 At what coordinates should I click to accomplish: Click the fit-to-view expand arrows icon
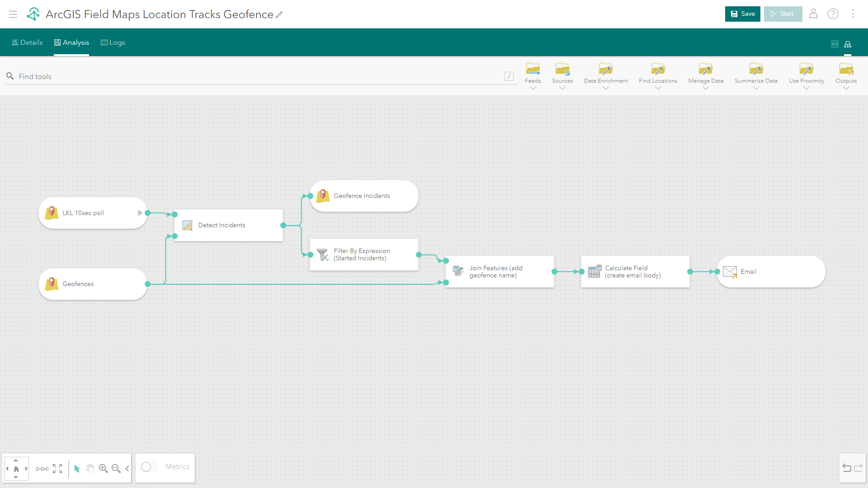pyautogui.click(x=57, y=469)
